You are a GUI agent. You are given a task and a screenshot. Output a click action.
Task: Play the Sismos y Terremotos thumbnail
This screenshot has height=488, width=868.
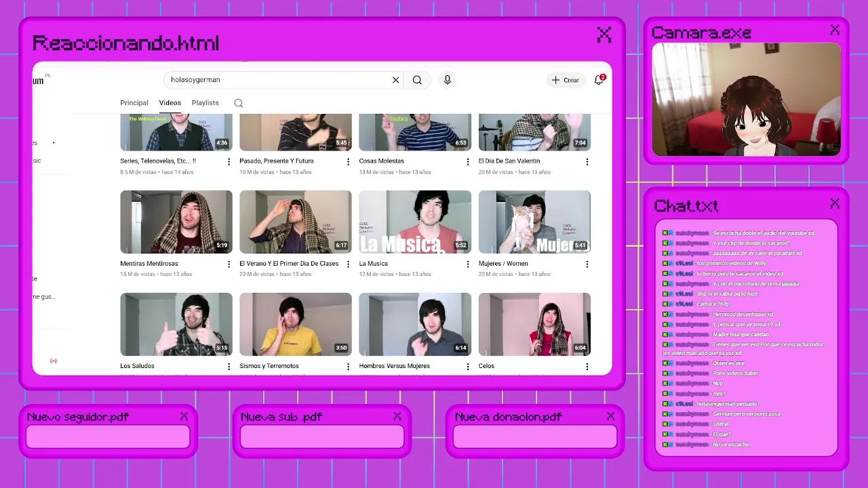pyautogui.click(x=296, y=324)
